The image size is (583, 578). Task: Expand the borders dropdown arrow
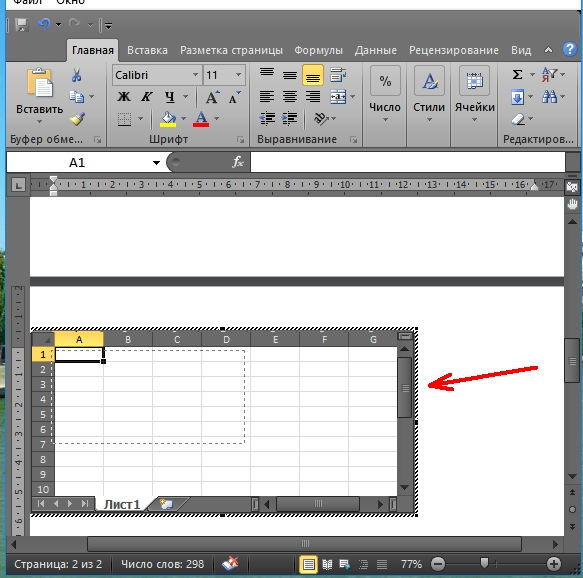(x=141, y=119)
